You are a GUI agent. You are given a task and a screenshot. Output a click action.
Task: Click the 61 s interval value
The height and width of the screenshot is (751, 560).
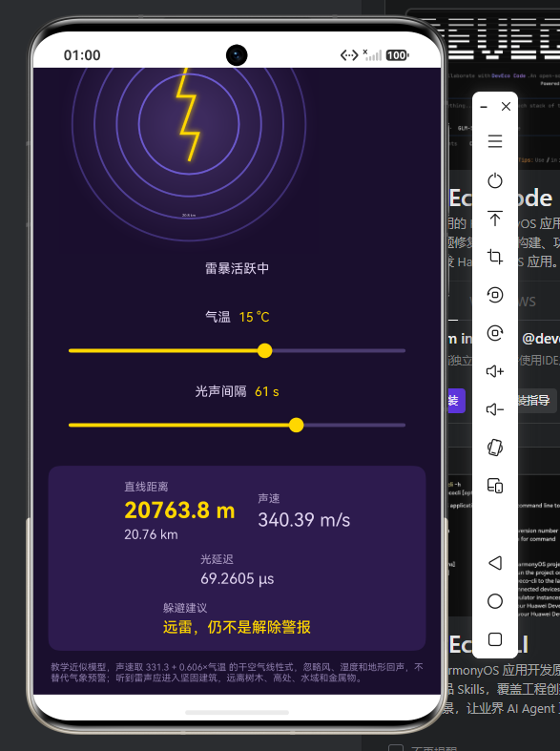point(266,392)
